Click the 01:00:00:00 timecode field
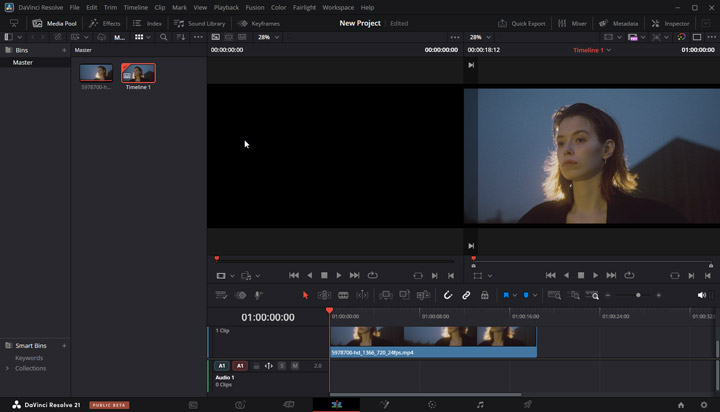Screen dimensions: 720x412 (x=268, y=317)
